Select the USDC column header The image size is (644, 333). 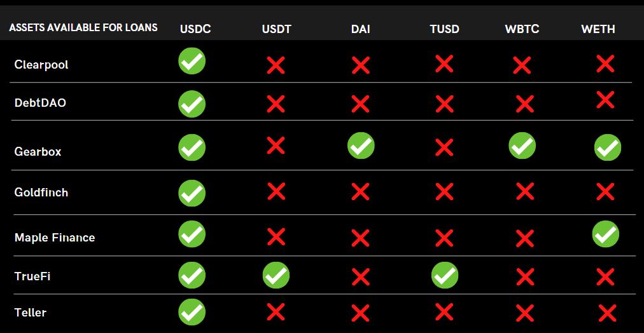pyautogui.click(x=195, y=29)
